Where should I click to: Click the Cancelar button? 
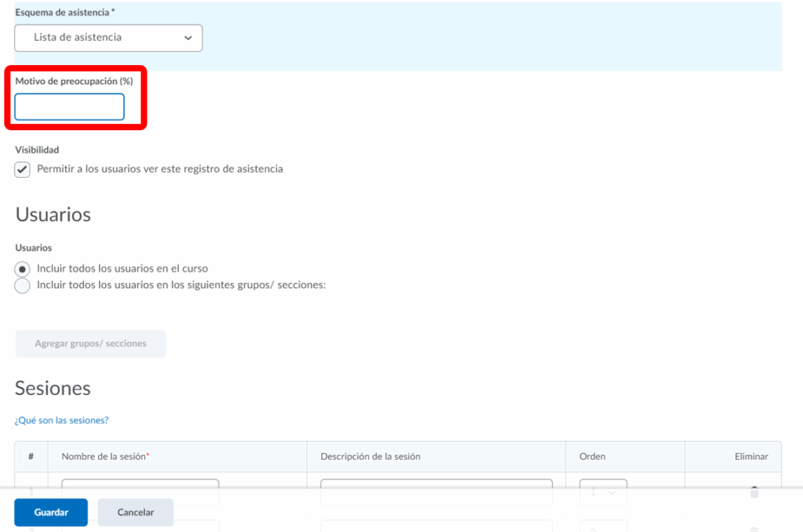(x=135, y=512)
